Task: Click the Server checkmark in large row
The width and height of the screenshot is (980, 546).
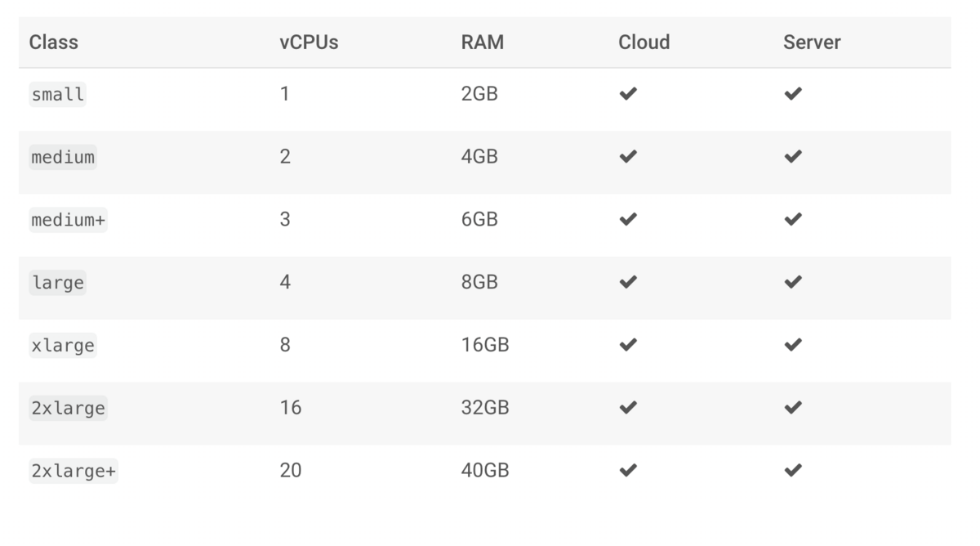Action: pyautogui.click(x=792, y=283)
